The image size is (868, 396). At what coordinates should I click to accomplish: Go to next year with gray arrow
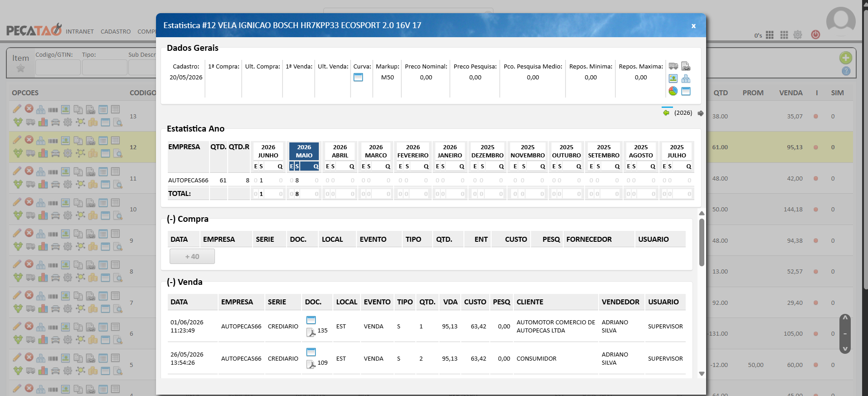[701, 113]
